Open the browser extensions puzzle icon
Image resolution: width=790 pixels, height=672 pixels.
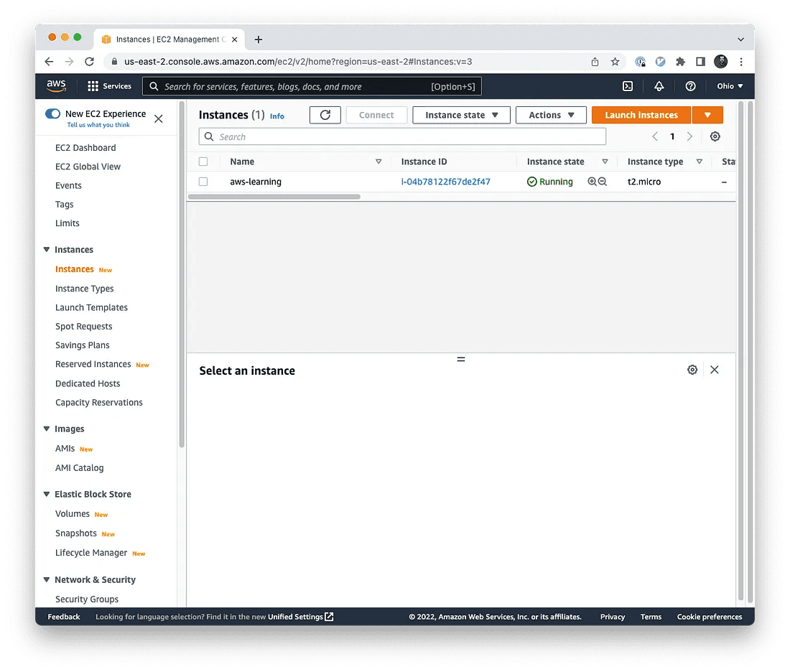point(680,62)
